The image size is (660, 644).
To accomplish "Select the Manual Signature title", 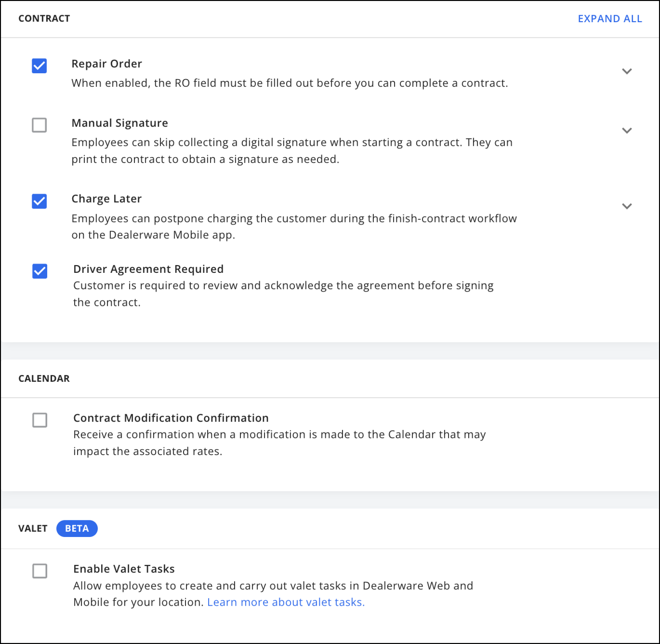I will tap(120, 123).
